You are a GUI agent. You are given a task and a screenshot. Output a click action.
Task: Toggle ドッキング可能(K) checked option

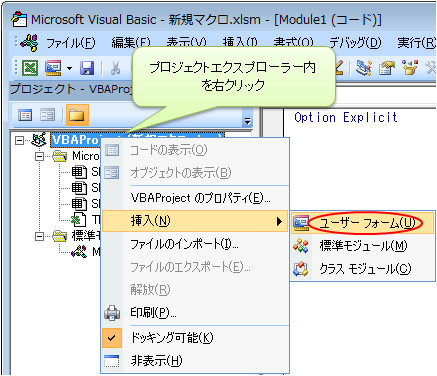(195, 338)
